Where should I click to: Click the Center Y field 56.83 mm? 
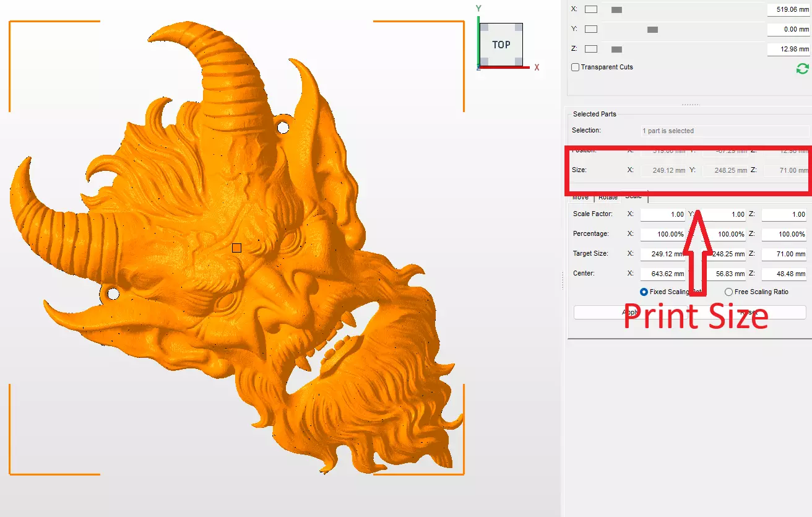[723, 274]
